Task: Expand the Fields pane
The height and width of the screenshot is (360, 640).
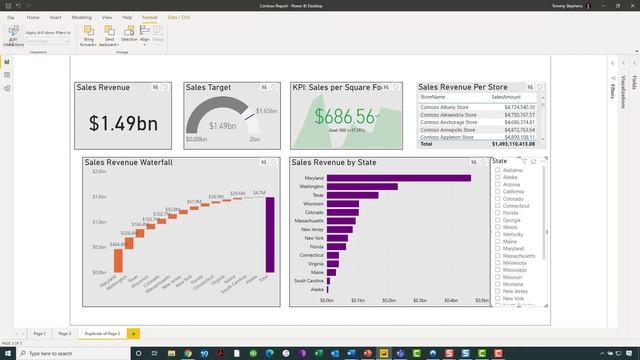Action: tap(634, 63)
